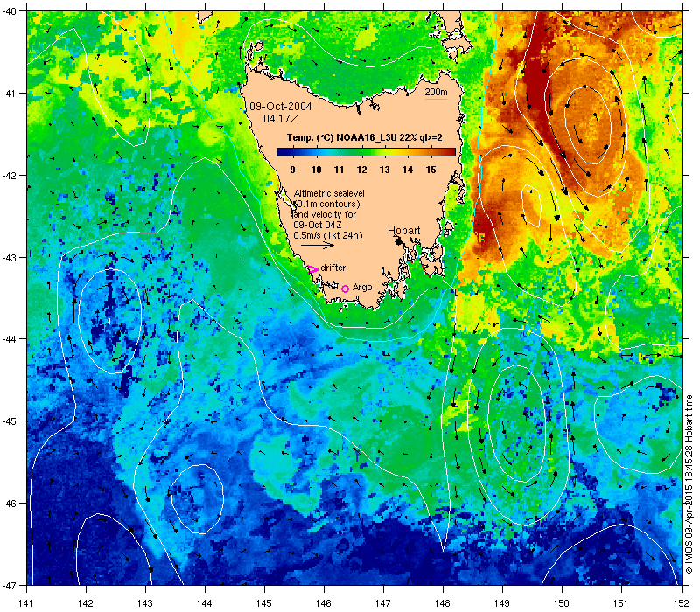This screenshot has height=612, width=700.
Task: Click the '12' color bar tick label
Action: pos(361,170)
